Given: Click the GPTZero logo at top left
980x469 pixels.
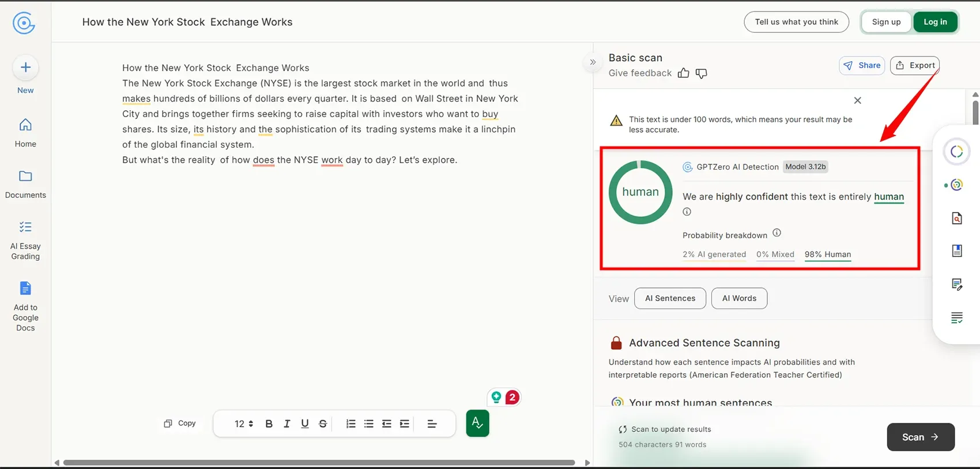Looking at the screenshot, I should coord(24,23).
